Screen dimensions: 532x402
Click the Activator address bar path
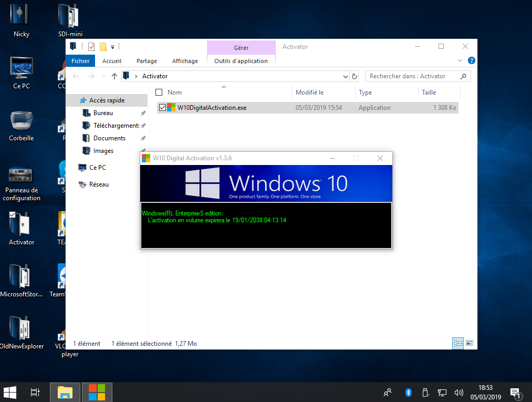click(x=155, y=76)
